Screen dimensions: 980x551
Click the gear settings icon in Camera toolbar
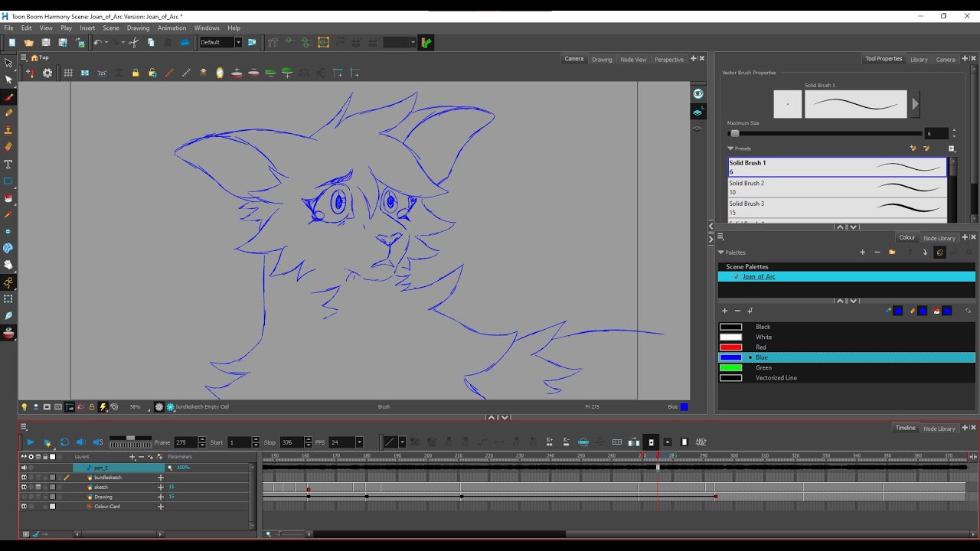[x=47, y=73]
